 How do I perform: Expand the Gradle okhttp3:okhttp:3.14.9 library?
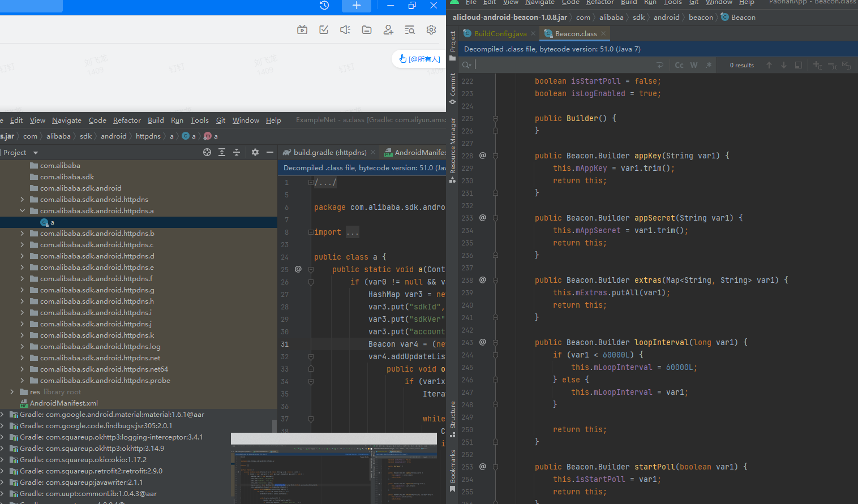coord(2,448)
